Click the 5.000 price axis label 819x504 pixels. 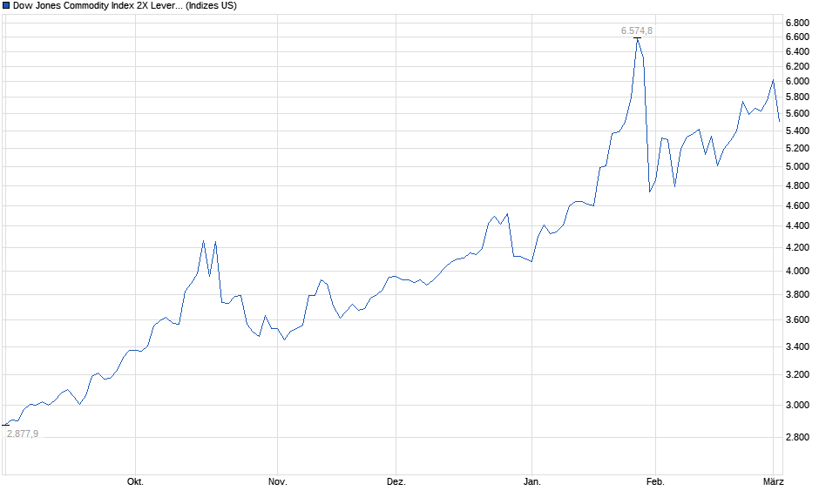797,166
